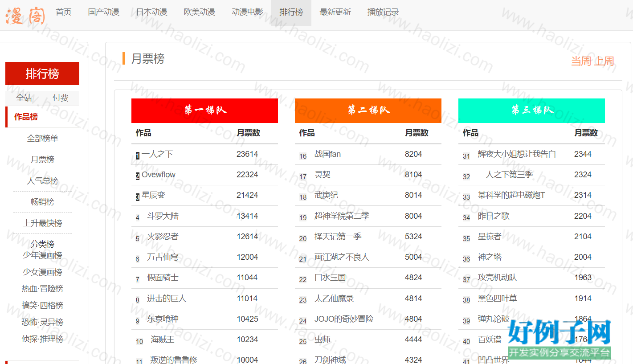Open 星掠者 entry

490,237
